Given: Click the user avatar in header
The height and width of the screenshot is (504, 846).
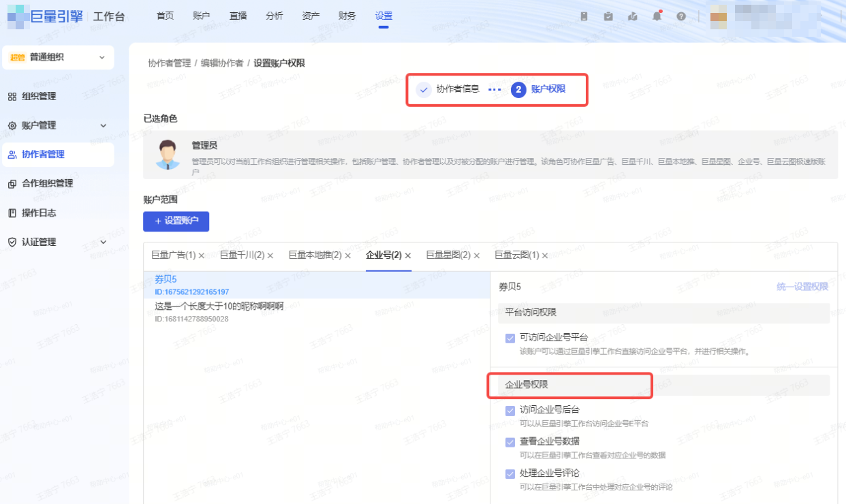Looking at the screenshot, I should [x=719, y=16].
